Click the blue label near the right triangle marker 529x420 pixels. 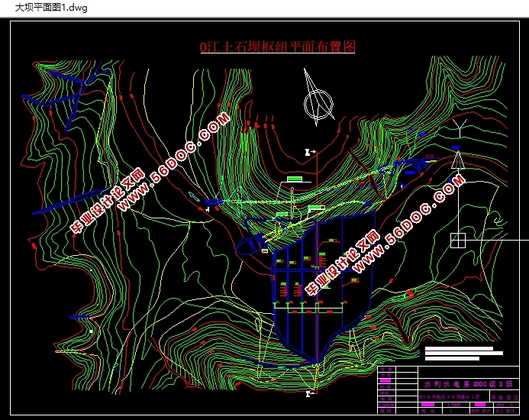click(x=456, y=147)
